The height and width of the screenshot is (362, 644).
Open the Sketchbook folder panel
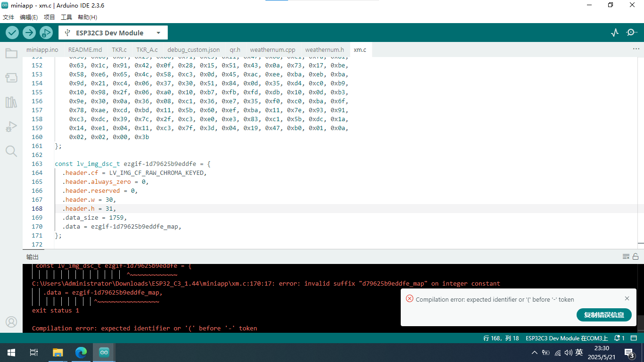click(x=11, y=53)
